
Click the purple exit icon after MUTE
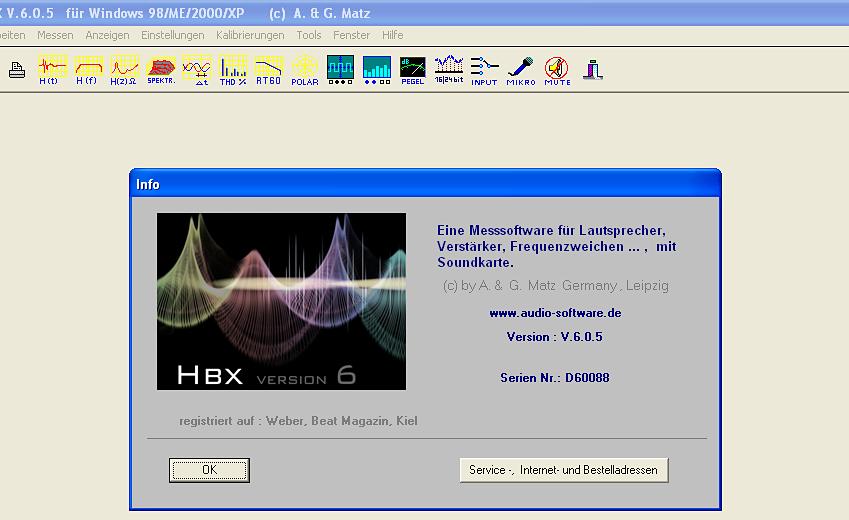point(593,70)
